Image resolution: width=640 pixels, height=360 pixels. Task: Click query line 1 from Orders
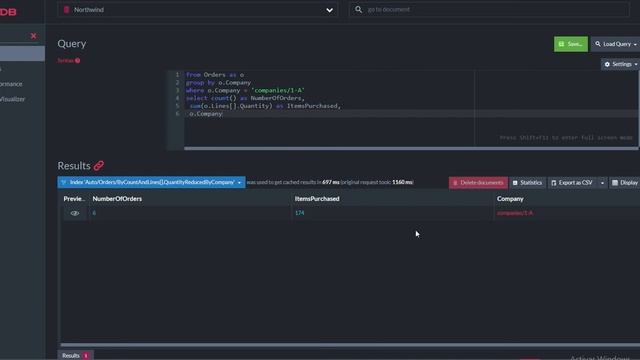click(x=215, y=75)
